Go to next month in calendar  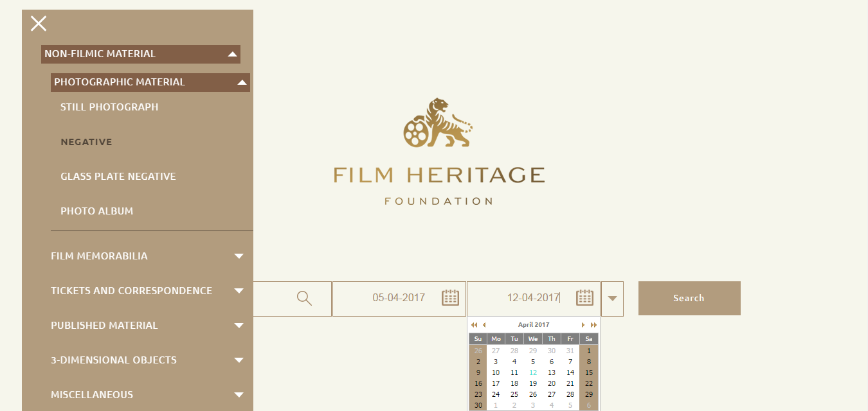[x=583, y=325]
